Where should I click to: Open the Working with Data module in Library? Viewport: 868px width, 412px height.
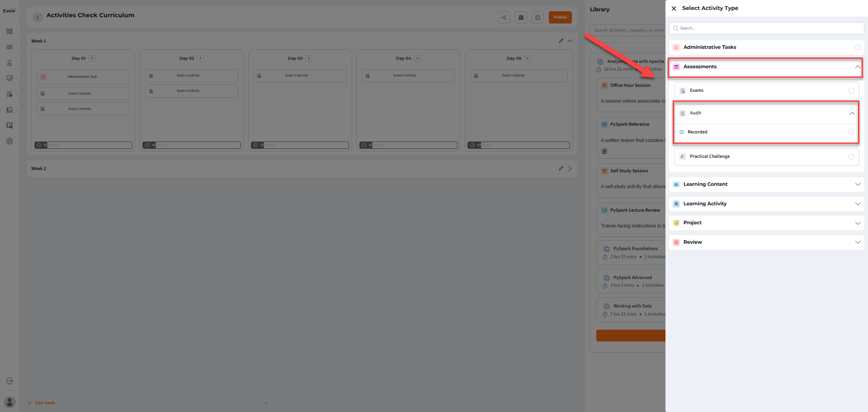pyautogui.click(x=631, y=310)
